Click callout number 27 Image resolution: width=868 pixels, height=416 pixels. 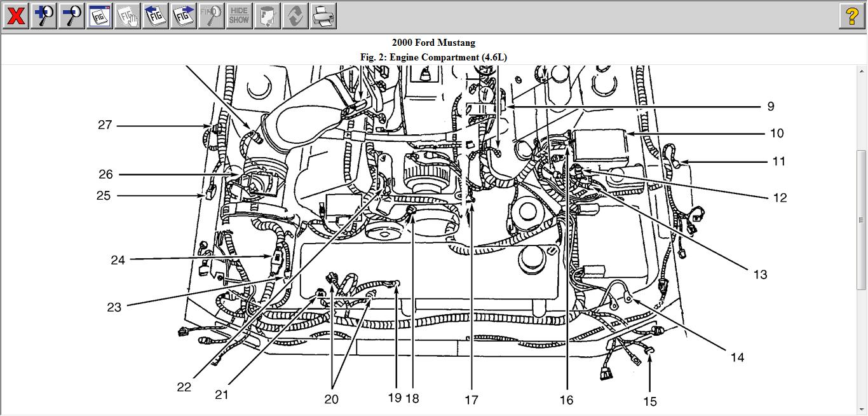coord(105,125)
